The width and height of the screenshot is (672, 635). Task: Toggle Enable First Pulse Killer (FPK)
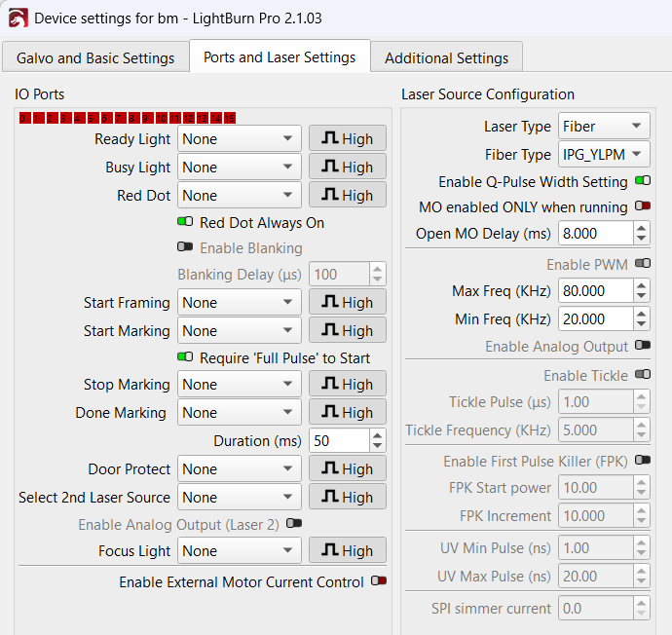(643, 460)
